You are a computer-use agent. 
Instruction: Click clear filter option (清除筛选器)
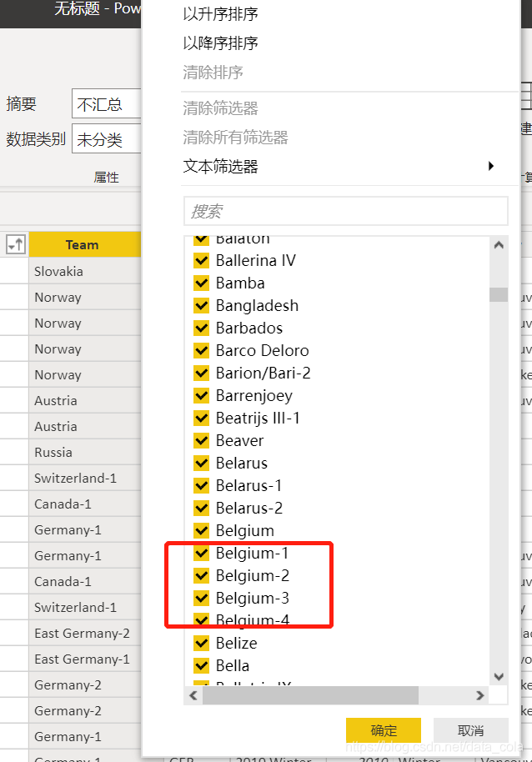[x=220, y=108]
